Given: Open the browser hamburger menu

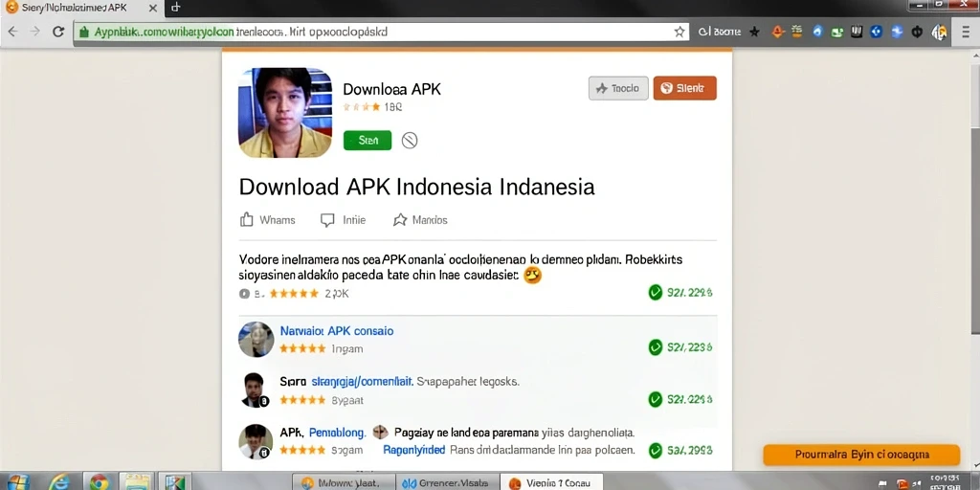Looking at the screenshot, I should click(x=966, y=32).
